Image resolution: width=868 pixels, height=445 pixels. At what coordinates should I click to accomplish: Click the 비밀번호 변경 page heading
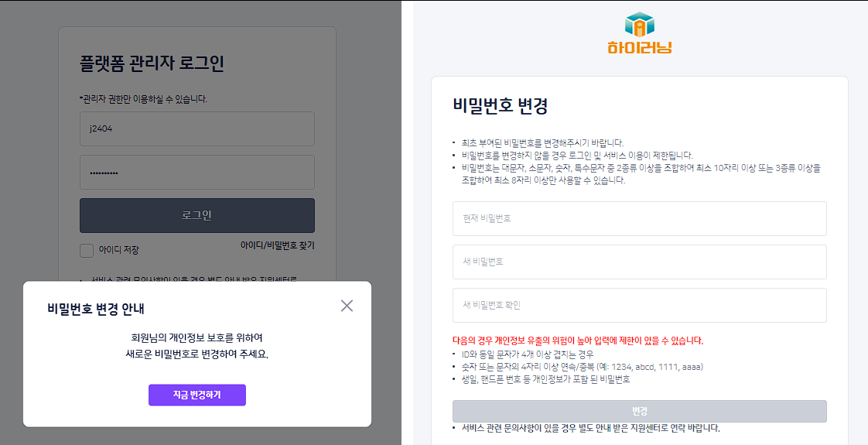(500, 105)
